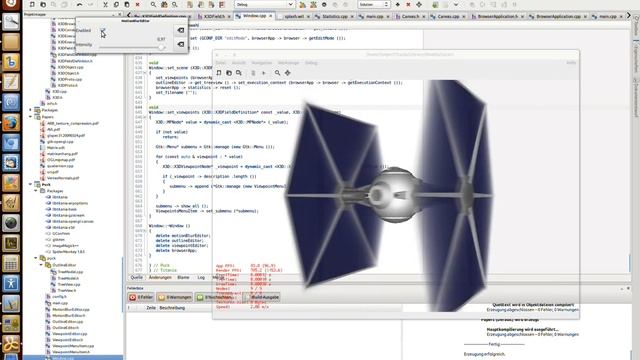Open the Debug configuration dropdown
Image resolution: width=640 pixels, height=360 pixels.
tap(264, 4)
